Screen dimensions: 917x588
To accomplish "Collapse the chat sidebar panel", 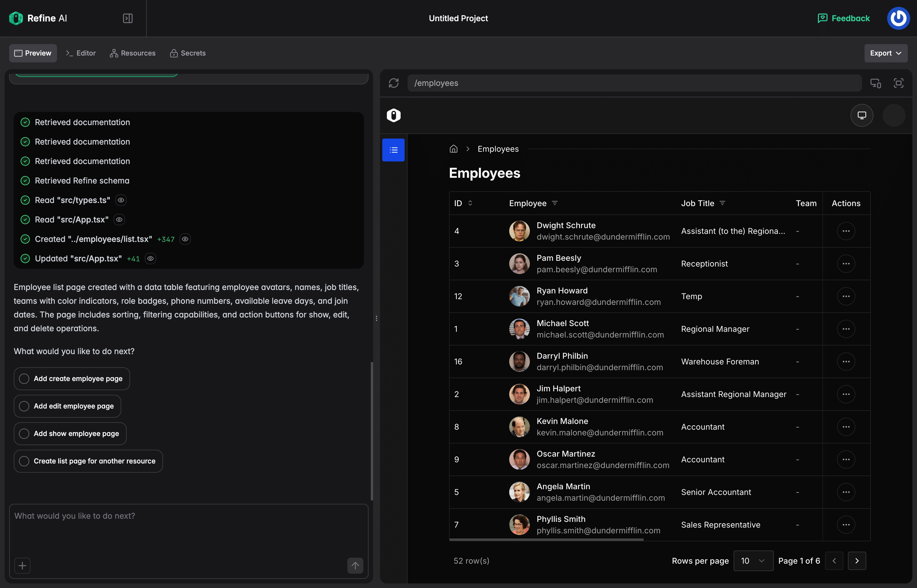I will pos(127,18).
